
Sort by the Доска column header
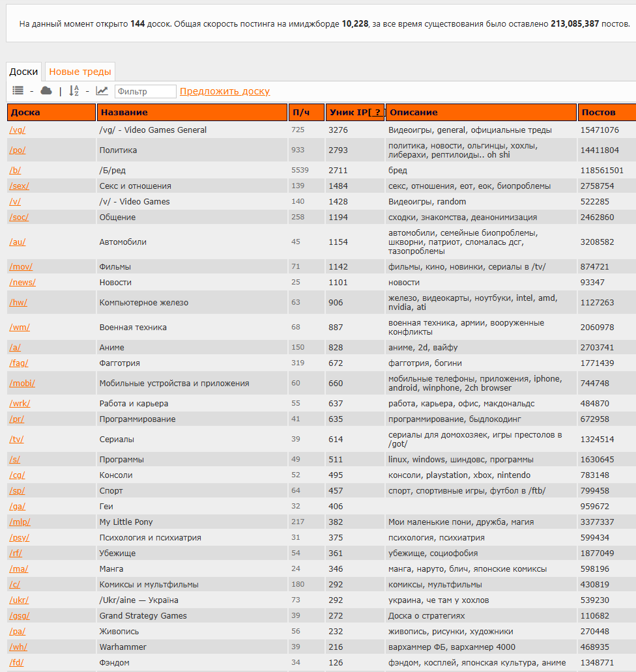pos(51,112)
